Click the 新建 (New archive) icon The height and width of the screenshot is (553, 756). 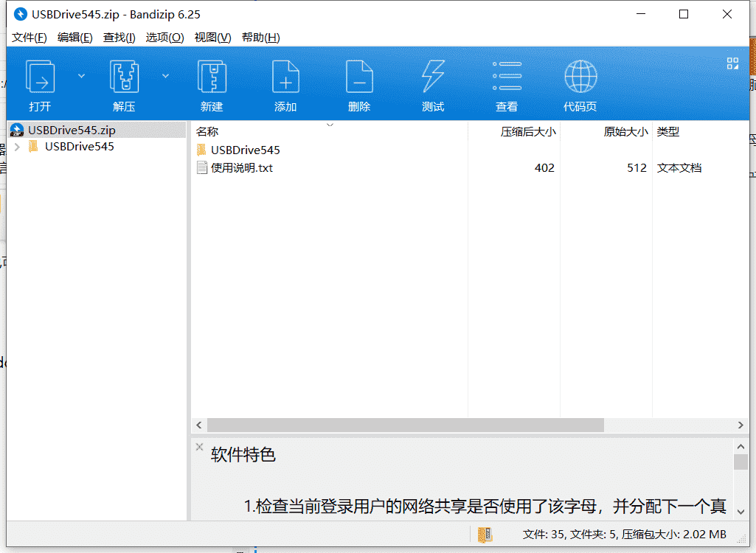212,76
